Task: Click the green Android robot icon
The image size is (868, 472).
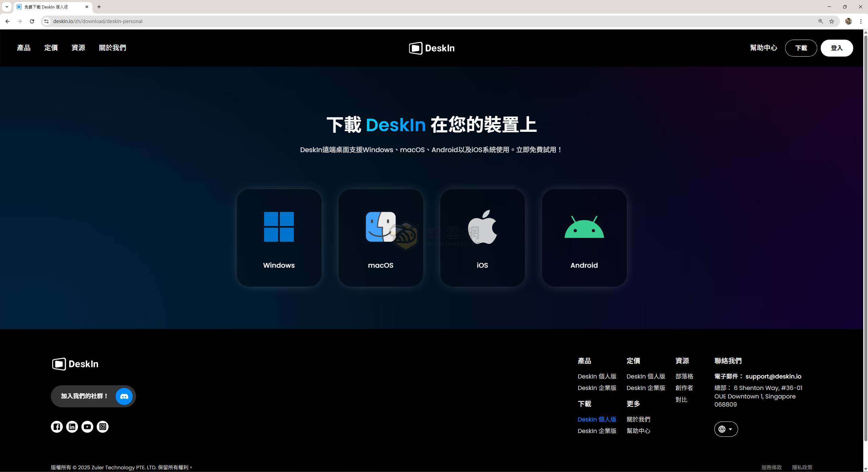Action: point(584,227)
